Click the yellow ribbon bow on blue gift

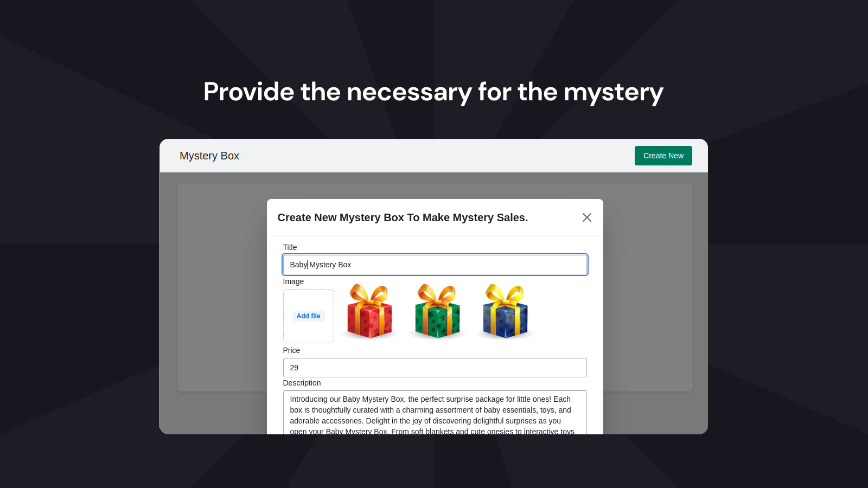pos(505,295)
